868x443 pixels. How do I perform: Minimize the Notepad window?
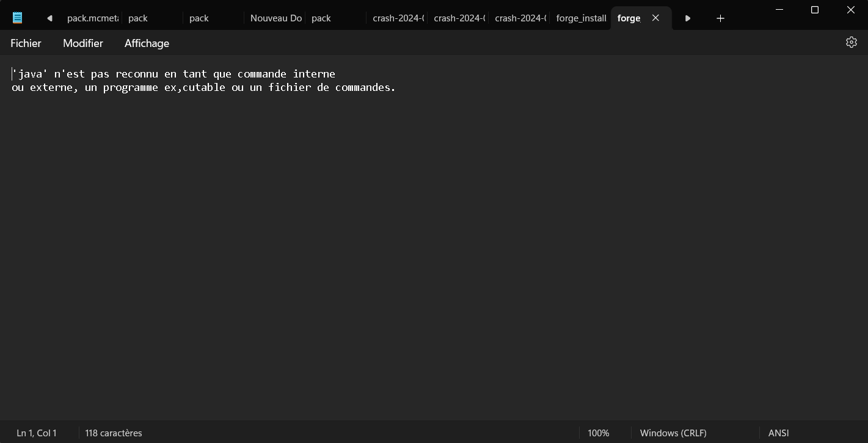[779, 10]
